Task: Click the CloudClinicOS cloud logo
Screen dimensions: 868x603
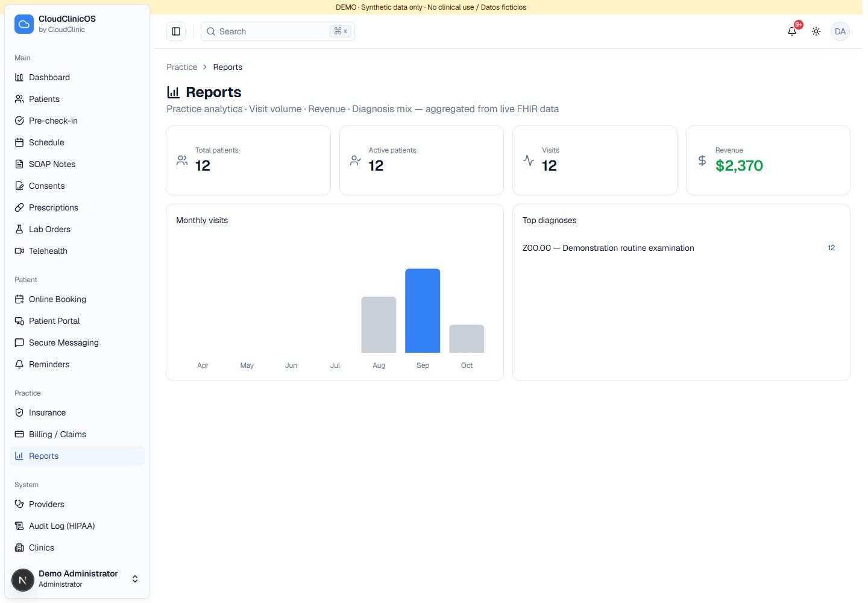Action: pyautogui.click(x=24, y=24)
